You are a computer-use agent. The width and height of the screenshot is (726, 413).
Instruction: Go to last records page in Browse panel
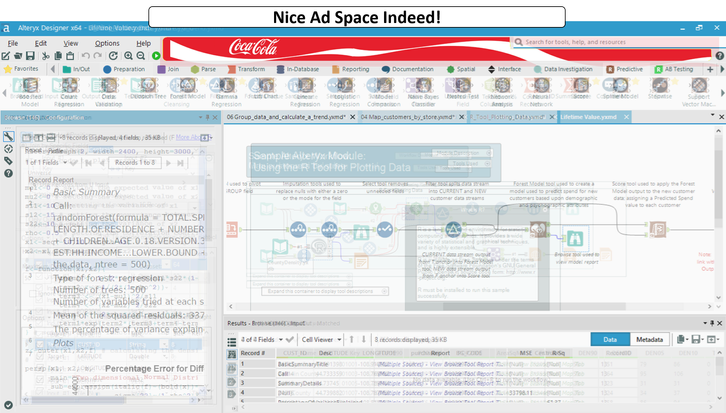(180, 163)
